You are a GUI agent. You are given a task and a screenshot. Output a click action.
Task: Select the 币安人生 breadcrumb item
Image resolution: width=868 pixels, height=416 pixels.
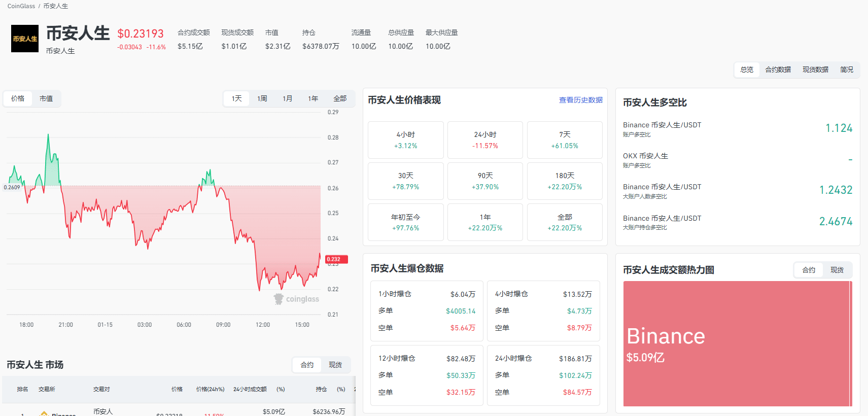56,6
